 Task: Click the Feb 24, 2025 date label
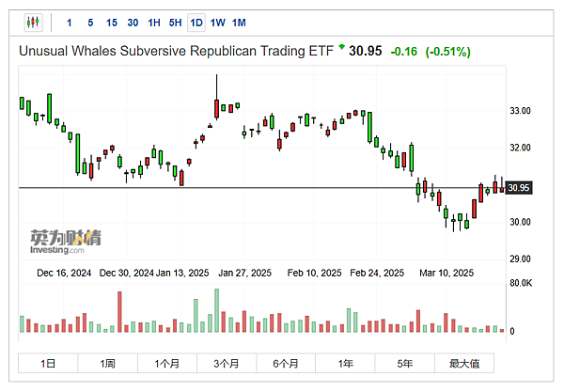click(x=377, y=273)
